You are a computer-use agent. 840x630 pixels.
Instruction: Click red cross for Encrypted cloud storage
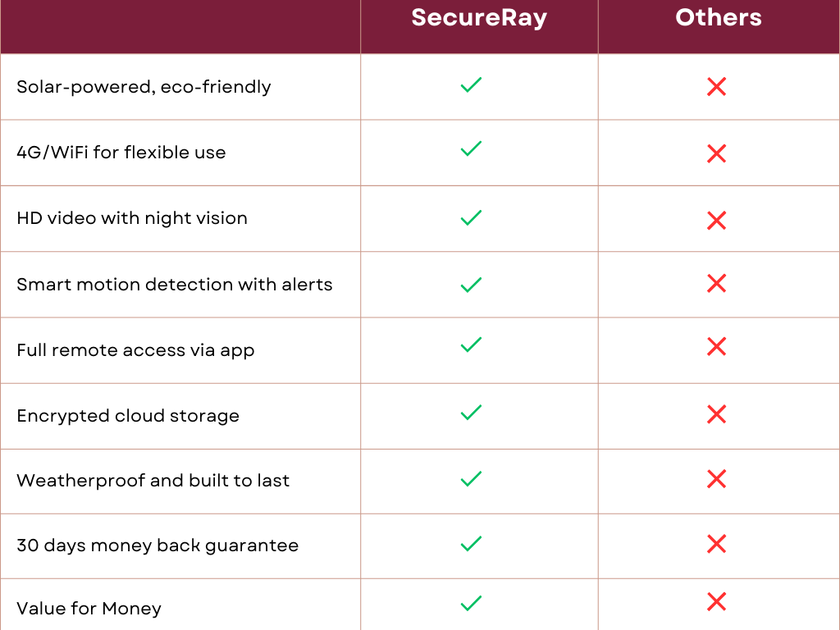pos(716,414)
